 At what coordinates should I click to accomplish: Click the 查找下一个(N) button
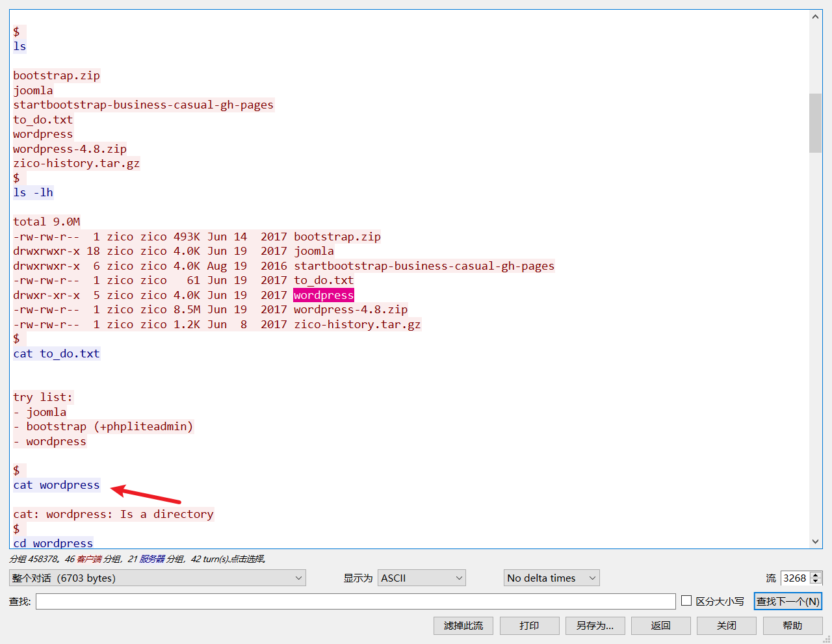pyautogui.click(x=788, y=601)
